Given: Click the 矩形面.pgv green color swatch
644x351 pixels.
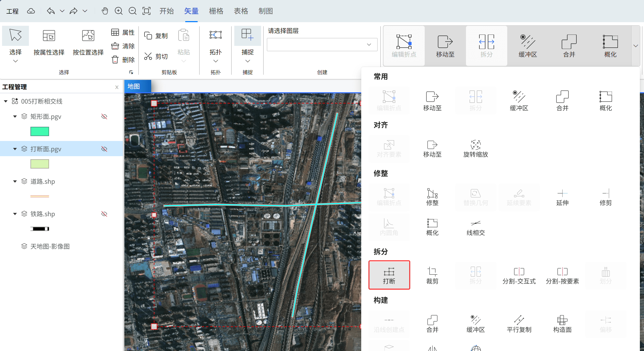Looking at the screenshot, I should point(40,131).
